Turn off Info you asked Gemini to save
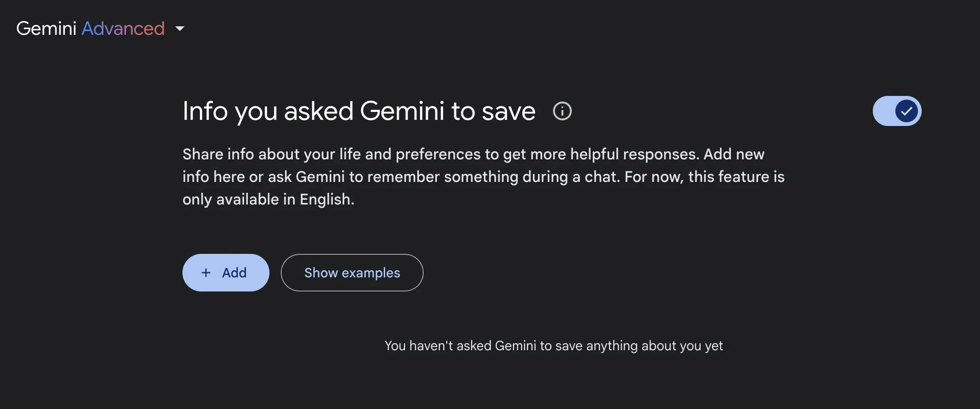Image resolution: width=980 pixels, height=409 pixels. coord(897,111)
